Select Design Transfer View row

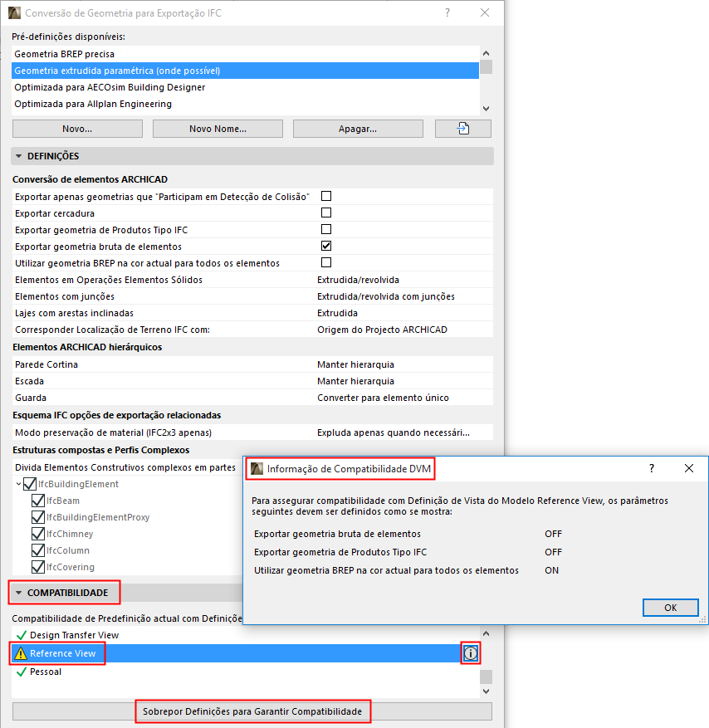click(x=245, y=635)
